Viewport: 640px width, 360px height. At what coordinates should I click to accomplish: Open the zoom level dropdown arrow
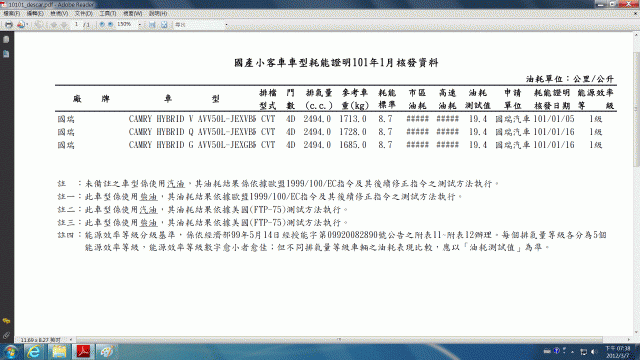pyautogui.click(x=140, y=24)
